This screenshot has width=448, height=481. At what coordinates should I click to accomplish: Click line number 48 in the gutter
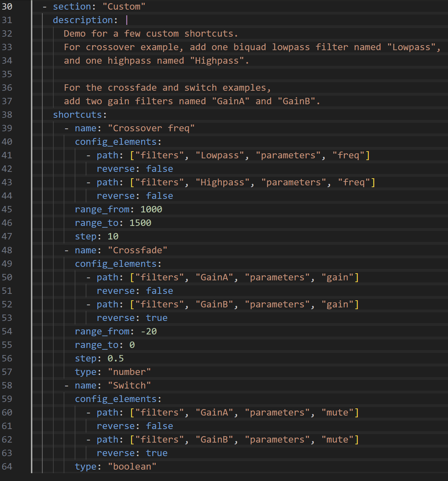click(x=7, y=250)
